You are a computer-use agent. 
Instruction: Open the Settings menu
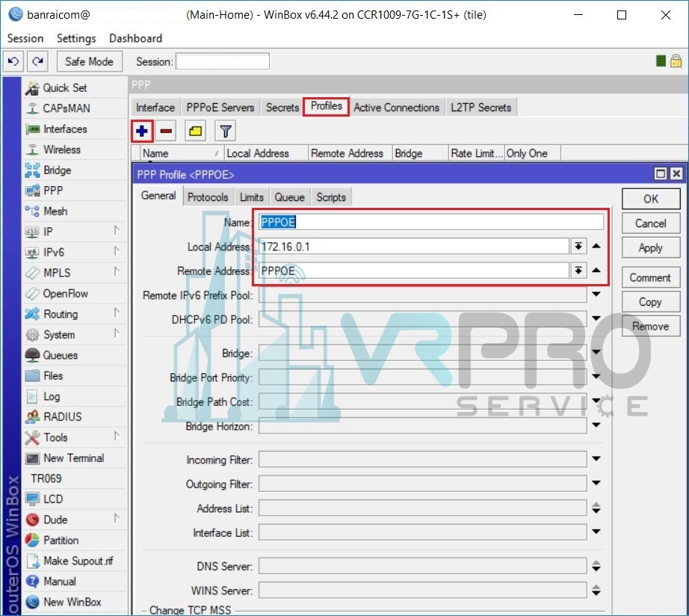[76, 38]
